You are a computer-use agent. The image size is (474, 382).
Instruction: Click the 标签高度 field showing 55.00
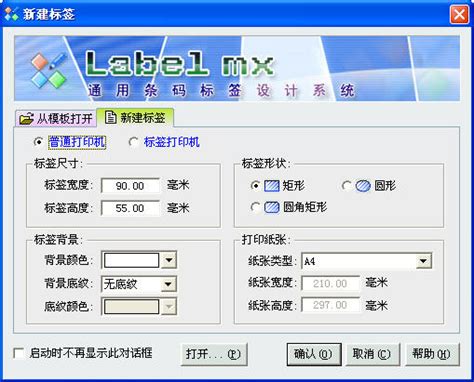coord(130,208)
